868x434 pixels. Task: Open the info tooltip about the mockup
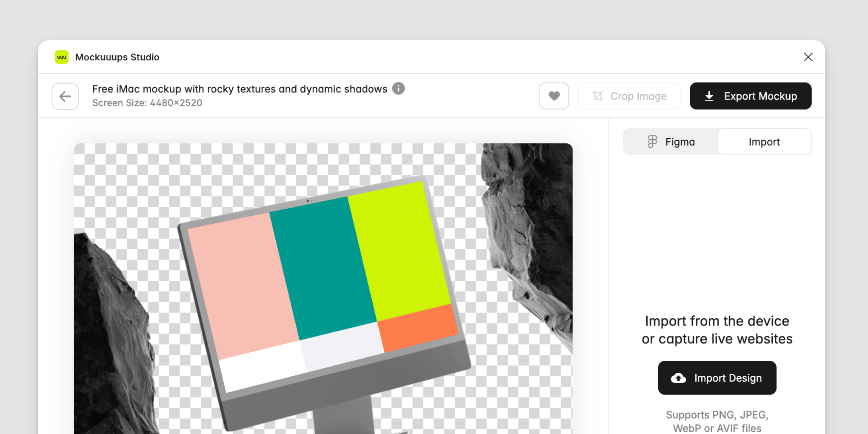coord(399,89)
